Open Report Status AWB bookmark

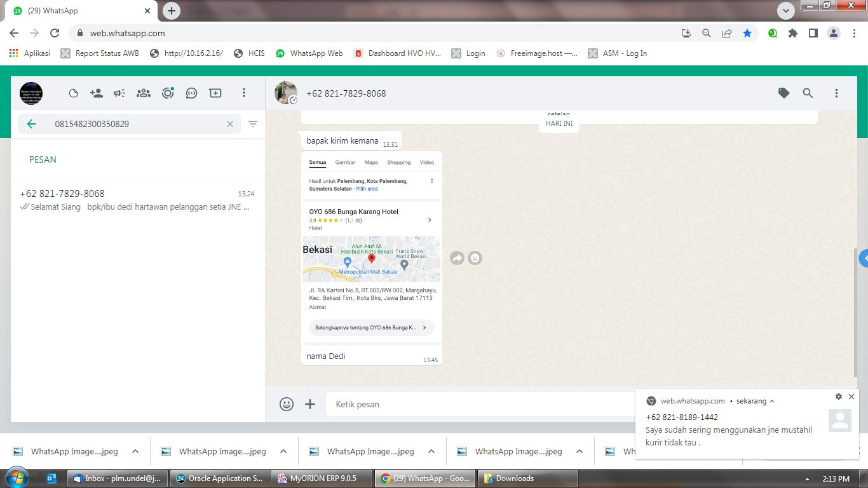100,53
